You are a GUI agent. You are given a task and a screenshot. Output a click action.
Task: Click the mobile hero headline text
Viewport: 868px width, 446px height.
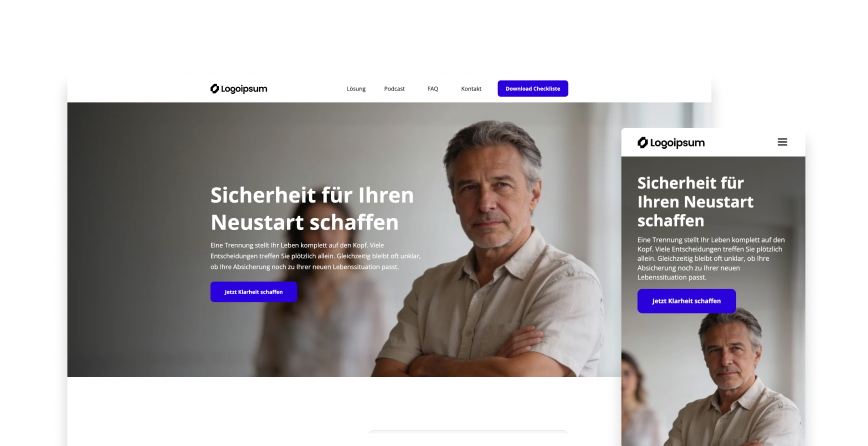(x=695, y=201)
